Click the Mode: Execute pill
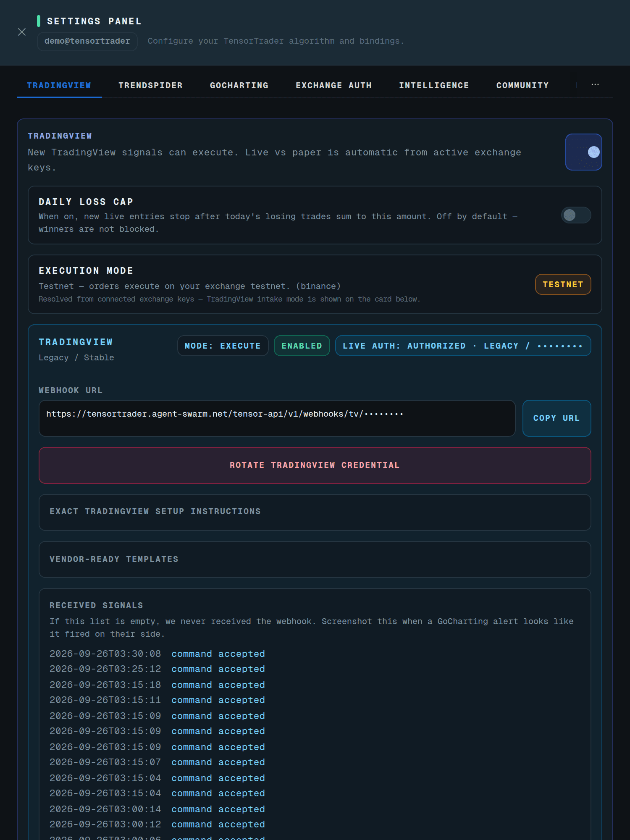Screen dimensions: 630x840 click(223, 346)
